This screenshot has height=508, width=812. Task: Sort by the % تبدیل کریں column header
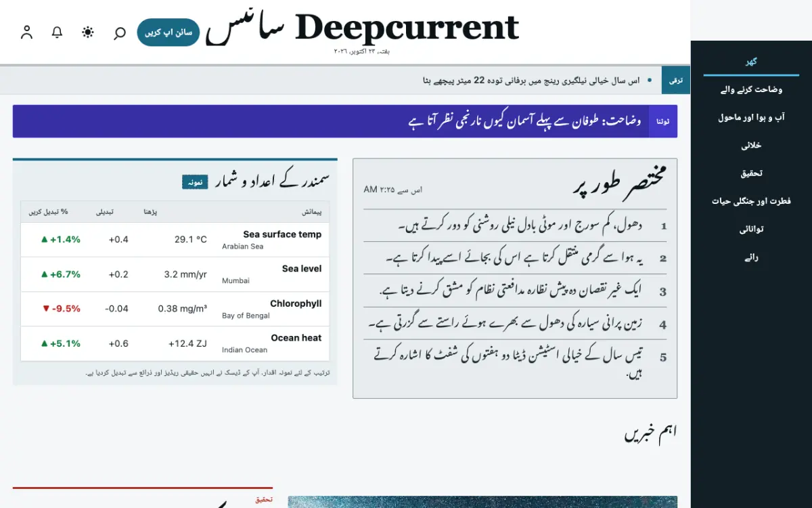(49, 212)
